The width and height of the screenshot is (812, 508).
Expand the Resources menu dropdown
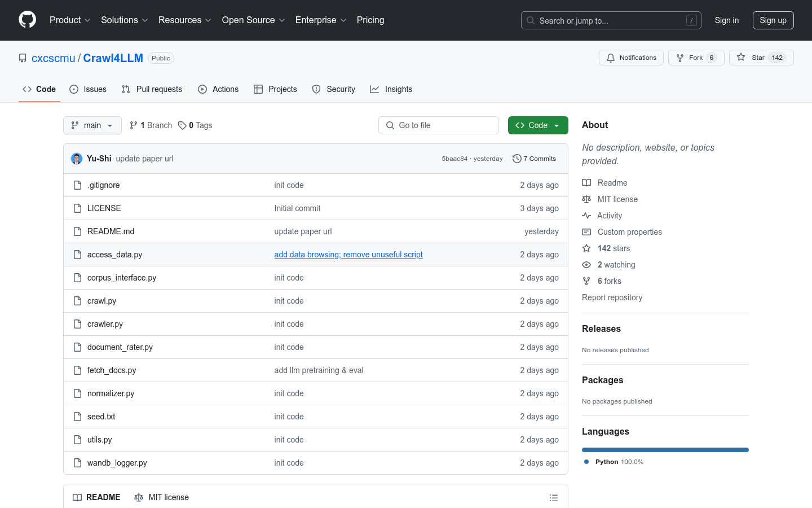coord(185,20)
